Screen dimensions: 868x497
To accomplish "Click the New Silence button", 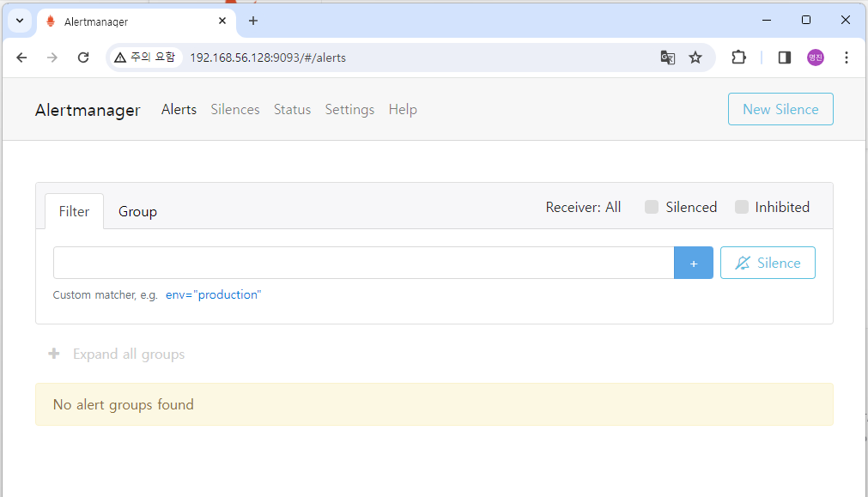I will coord(780,109).
